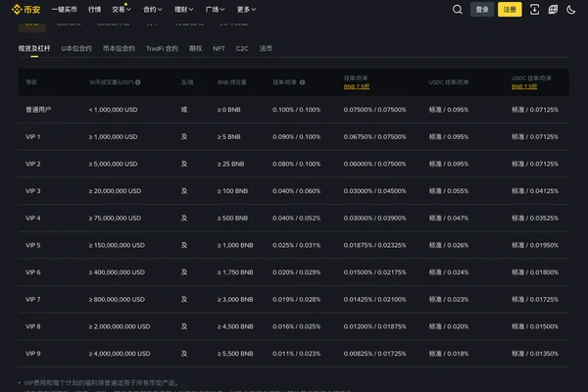Click the VIP 8 level cell
The image size is (588, 392).
[33, 326]
